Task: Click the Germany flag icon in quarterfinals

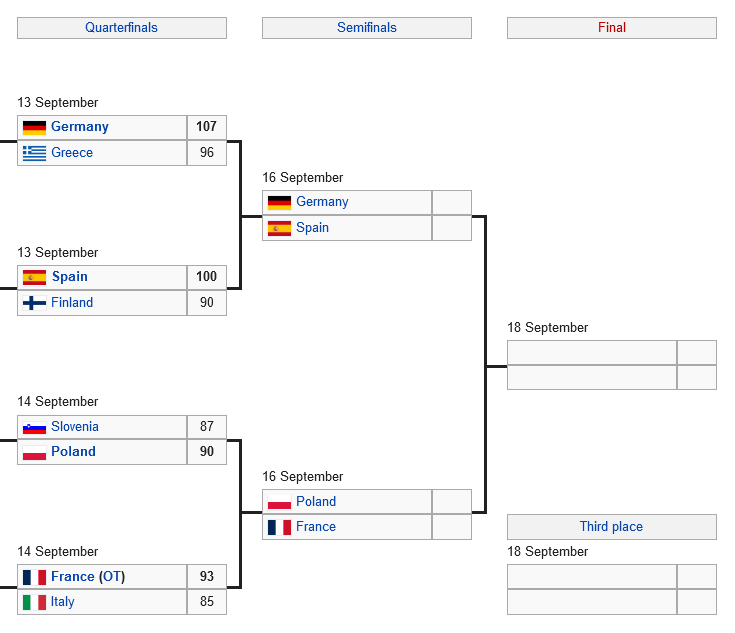Action: click(x=34, y=127)
